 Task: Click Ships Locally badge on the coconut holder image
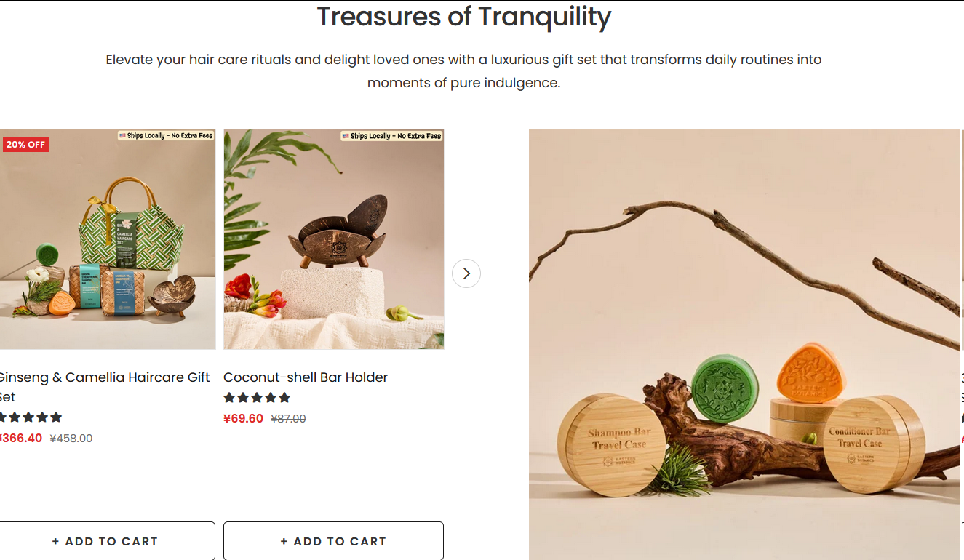coord(391,136)
